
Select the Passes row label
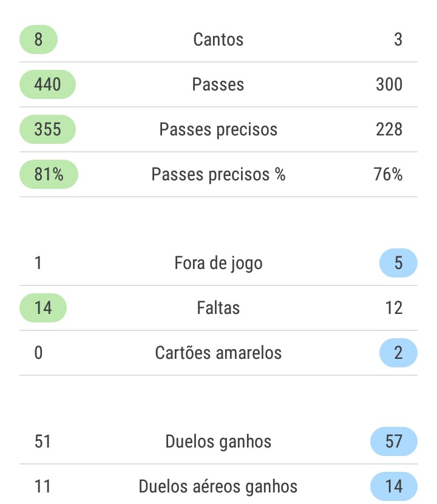218,84
